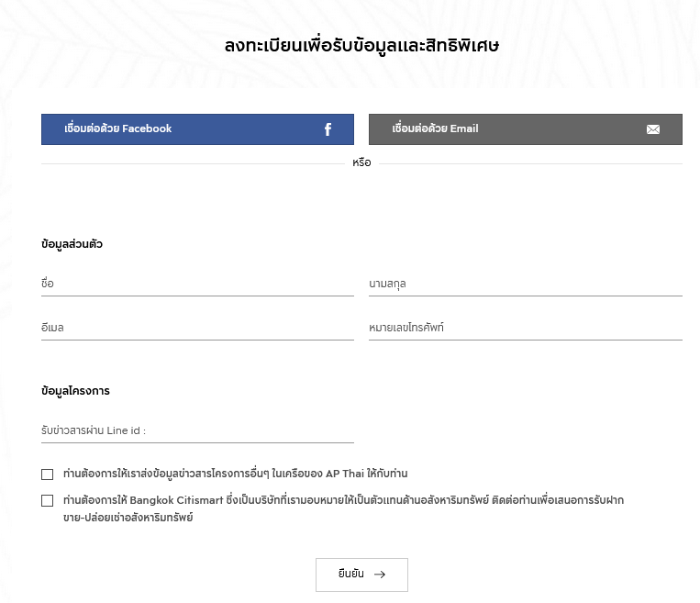Click into the อีเมล email field
Image resolution: width=700 pixels, height=603 pixels.
point(197,329)
